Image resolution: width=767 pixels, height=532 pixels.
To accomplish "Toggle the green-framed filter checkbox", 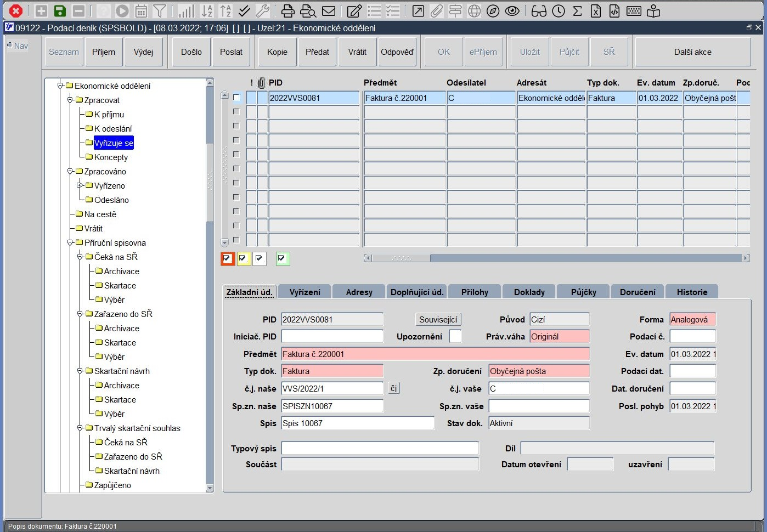I will (x=283, y=258).
